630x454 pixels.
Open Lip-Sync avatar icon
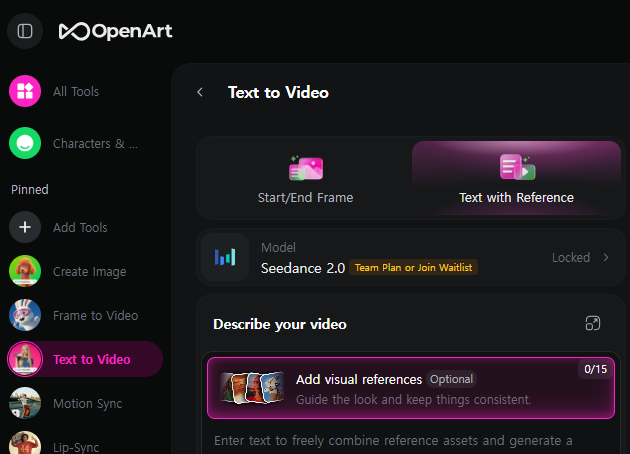25,443
